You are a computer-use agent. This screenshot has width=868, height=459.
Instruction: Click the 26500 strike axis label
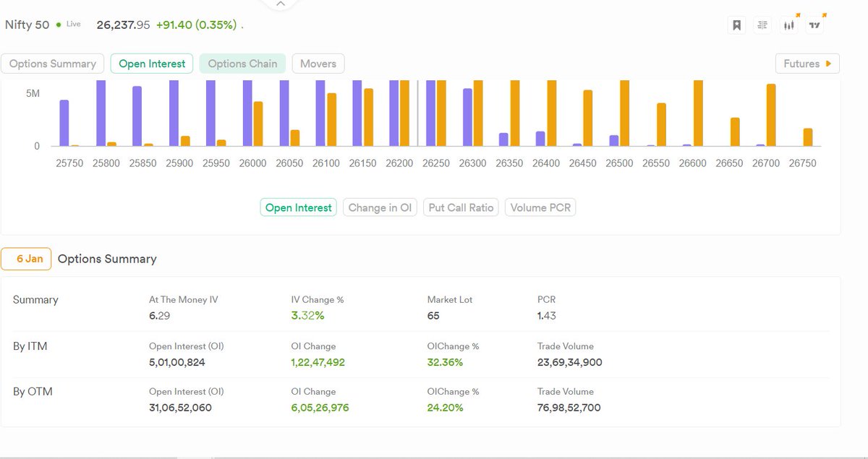coord(619,163)
